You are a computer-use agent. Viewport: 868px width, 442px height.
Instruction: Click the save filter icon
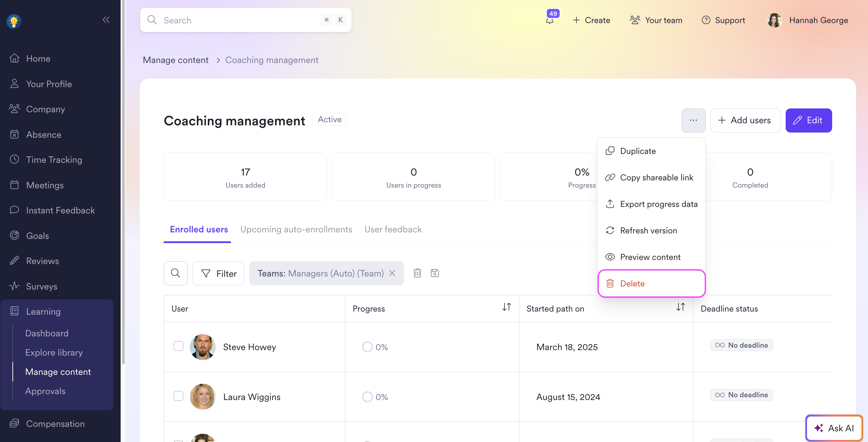[x=435, y=273]
